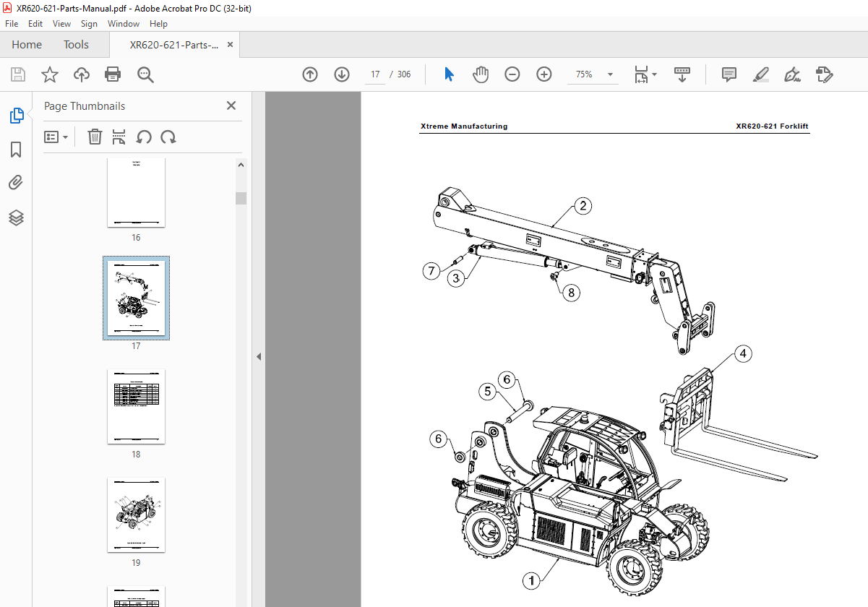Open thumbnails options dropdown menu
868x607 pixels.
click(x=56, y=137)
